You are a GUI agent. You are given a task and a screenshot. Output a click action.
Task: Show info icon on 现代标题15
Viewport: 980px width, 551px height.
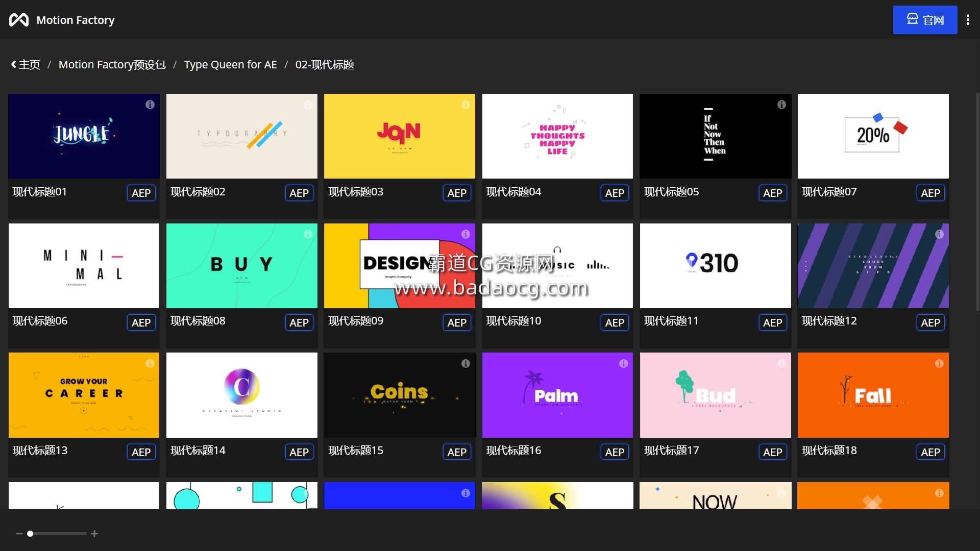coord(465,364)
